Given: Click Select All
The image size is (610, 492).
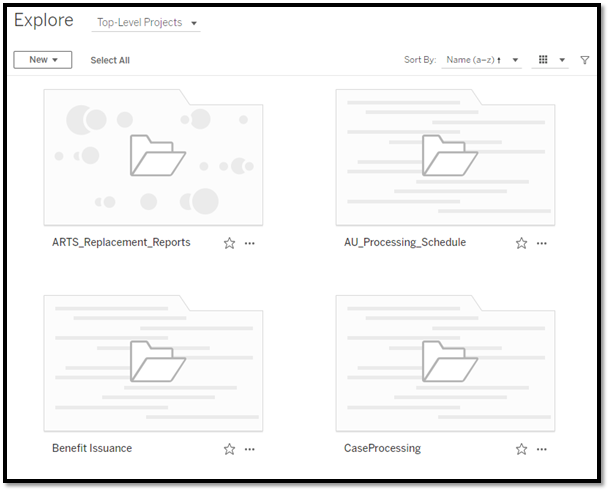Looking at the screenshot, I should [x=110, y=60].
